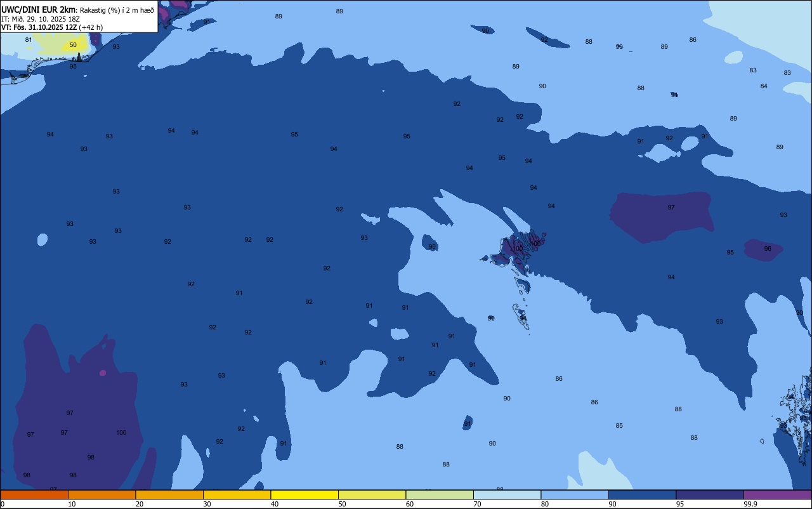812x509 pixels.
Task: Click the 20–30 amber legend swatch
Action: point(169,494)
